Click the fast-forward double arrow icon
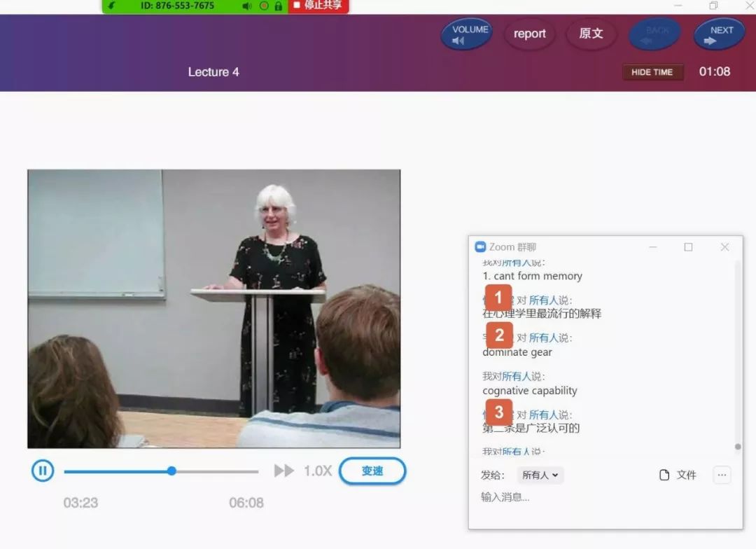Image resolution: width=756 pixels, height=549 pixels. [284, 471]
